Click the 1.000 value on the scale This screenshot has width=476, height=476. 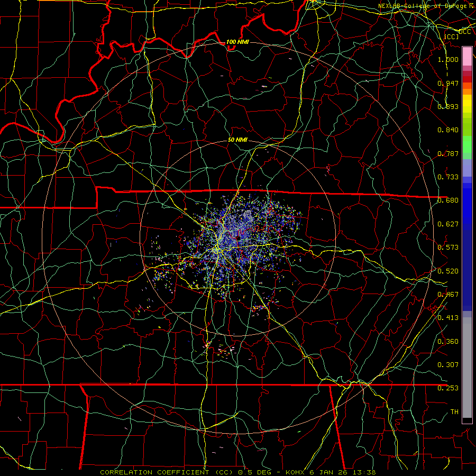(x=448, y=59)
